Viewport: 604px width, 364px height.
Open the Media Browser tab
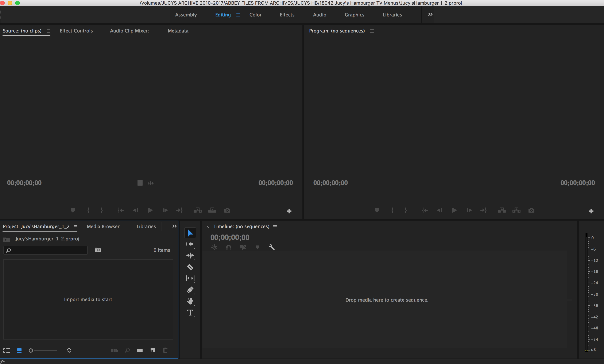coord(103,226)
